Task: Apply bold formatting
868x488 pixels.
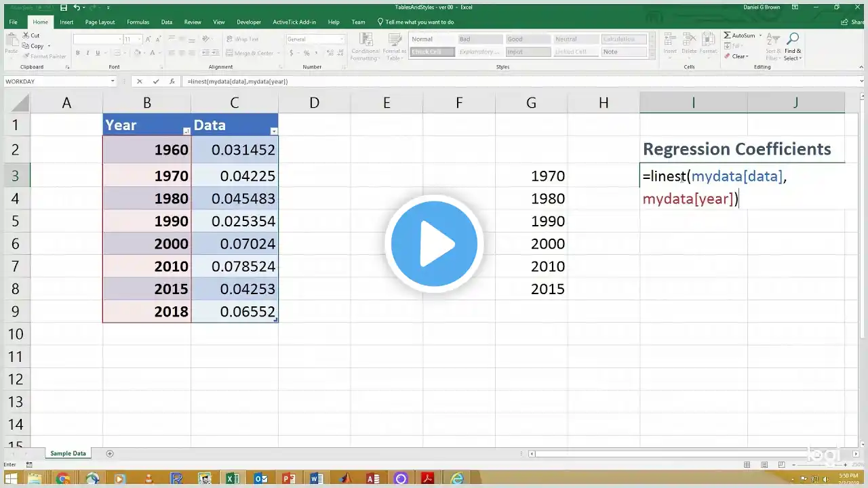Action: (78, 53)
